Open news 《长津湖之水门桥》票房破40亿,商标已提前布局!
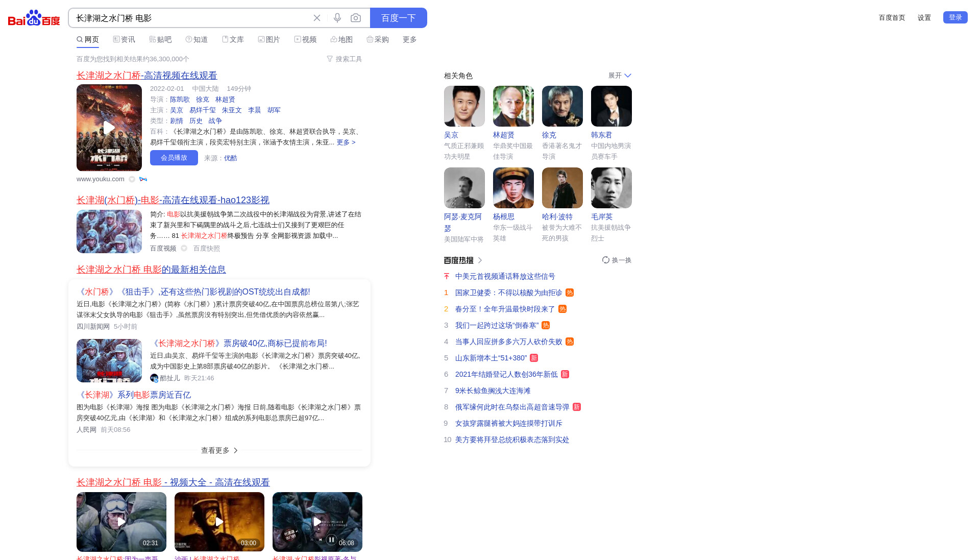The height and width of the screenshot is (560, 980). click(x=238, y=344)
